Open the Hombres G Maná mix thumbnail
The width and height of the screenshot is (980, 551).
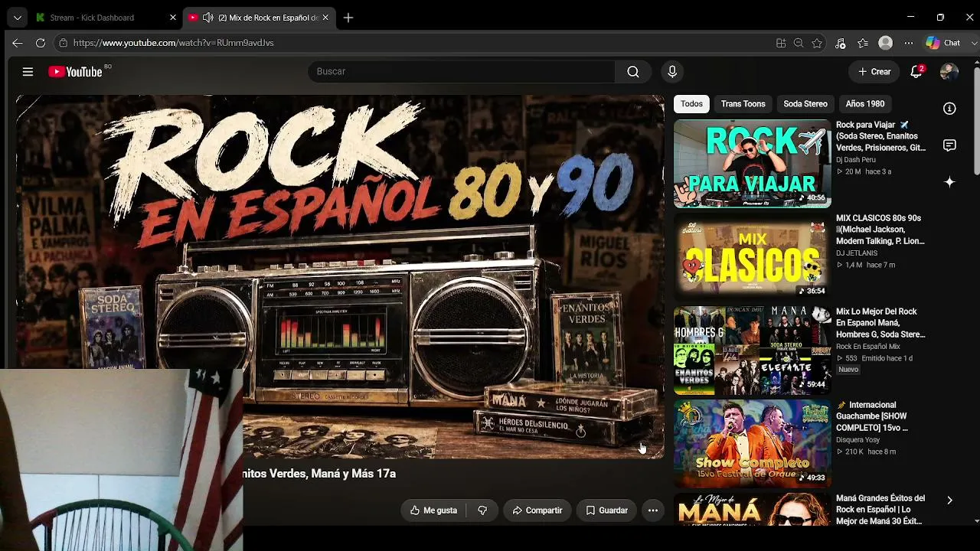click(x=752, y=350)
